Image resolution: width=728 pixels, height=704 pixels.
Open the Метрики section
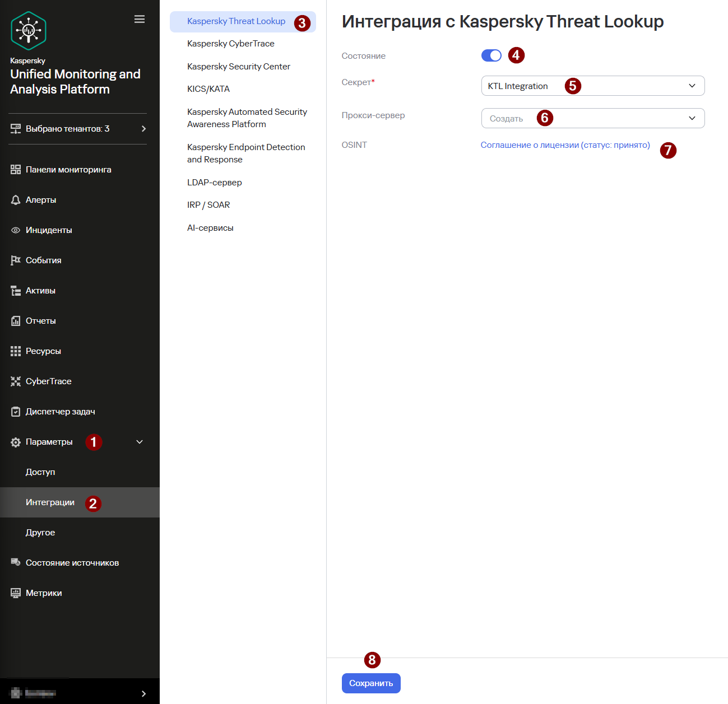point(44,593)
